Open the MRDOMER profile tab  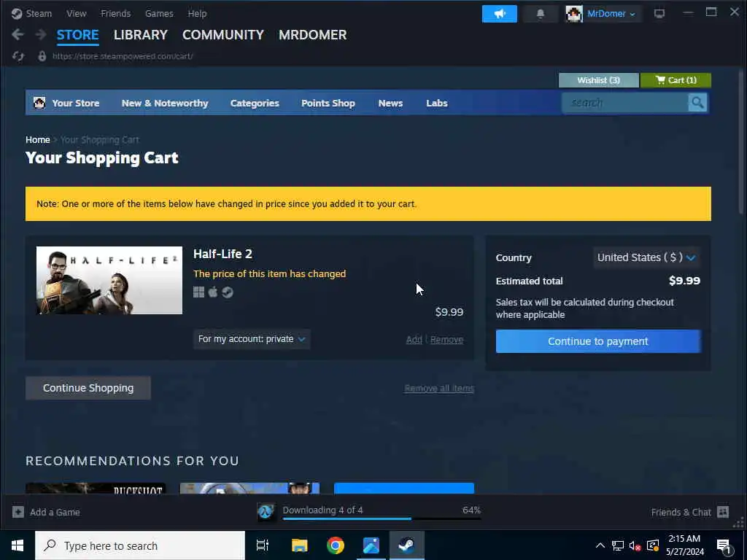click(x=312, y=35)
